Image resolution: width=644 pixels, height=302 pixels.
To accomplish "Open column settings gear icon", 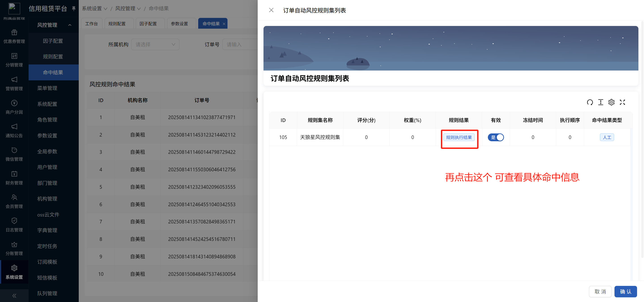I will [611, 102].
